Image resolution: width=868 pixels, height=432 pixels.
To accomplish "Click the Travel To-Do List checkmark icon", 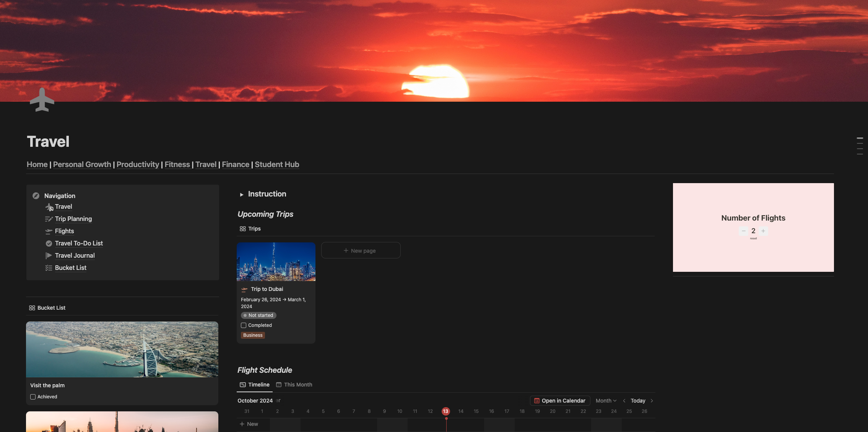I will 49,244.
